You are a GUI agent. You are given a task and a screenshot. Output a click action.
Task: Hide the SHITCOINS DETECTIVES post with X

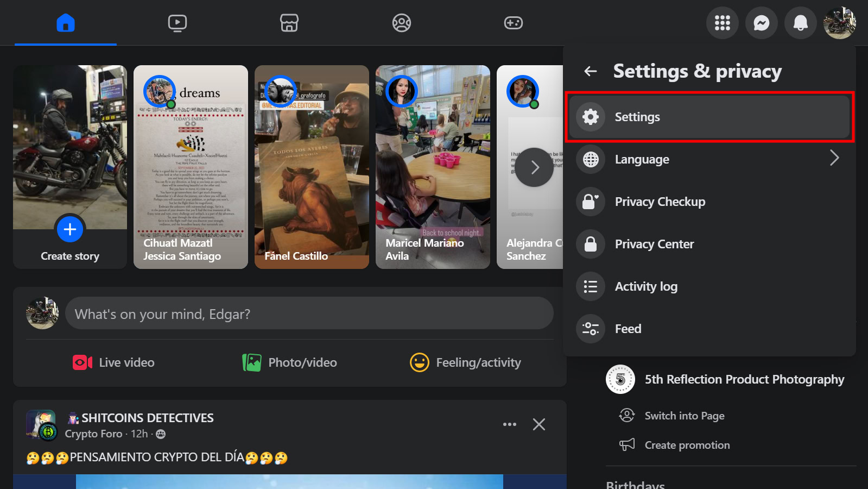(x=539, y=424)
